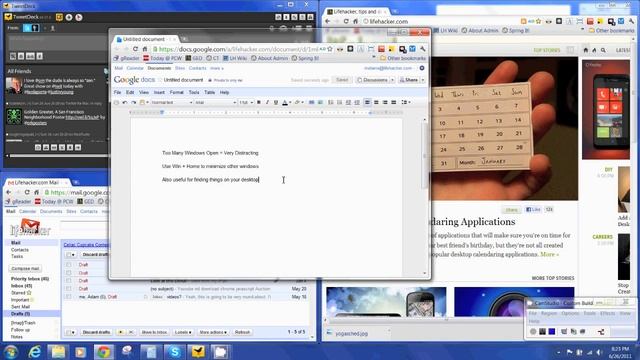Click the Share button in Google Docs
Image resolution: width=640 pixels, height=360 pixels.
(x=409, y=80)
